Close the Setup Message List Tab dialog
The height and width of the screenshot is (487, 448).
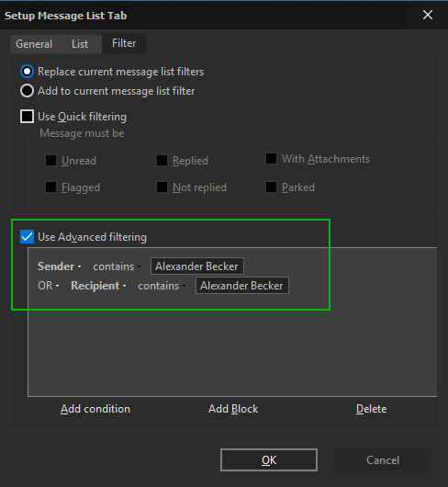(x=428, y=15)
